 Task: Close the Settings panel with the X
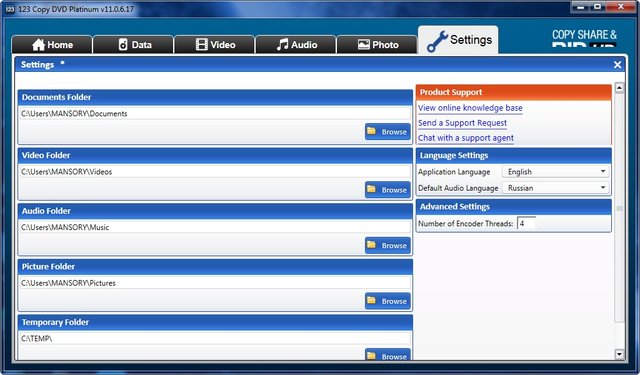pyautogui.click(x=617, y=64)
